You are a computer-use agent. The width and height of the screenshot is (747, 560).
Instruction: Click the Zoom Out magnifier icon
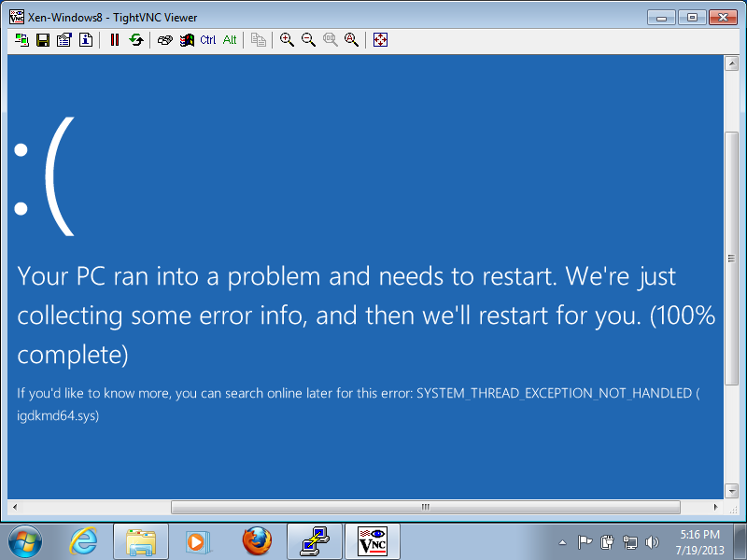point(308,39)
